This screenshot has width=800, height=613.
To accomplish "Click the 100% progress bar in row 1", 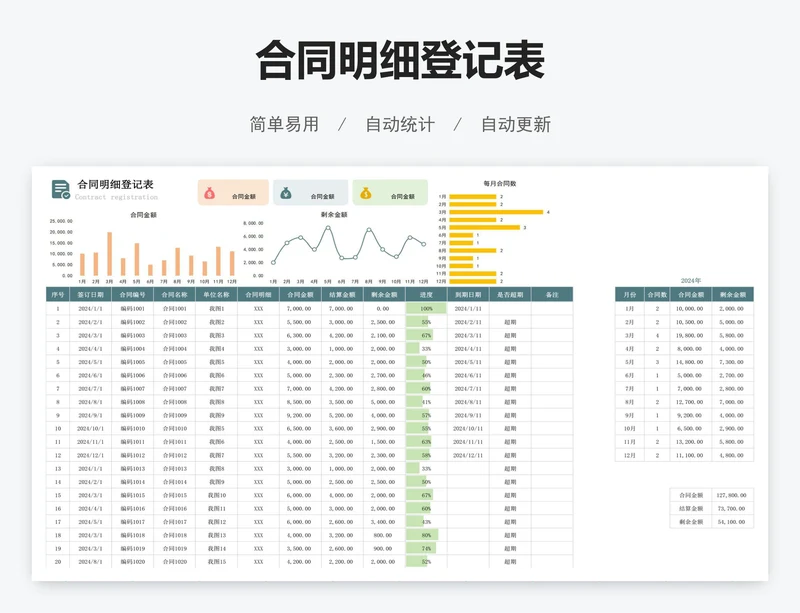I will 426,308.
